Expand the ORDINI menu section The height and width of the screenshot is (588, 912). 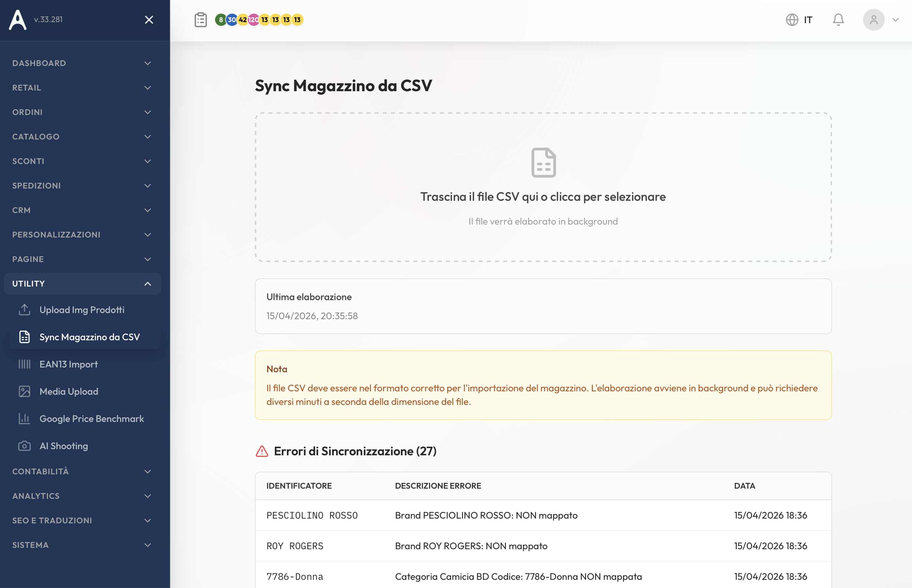82,112
